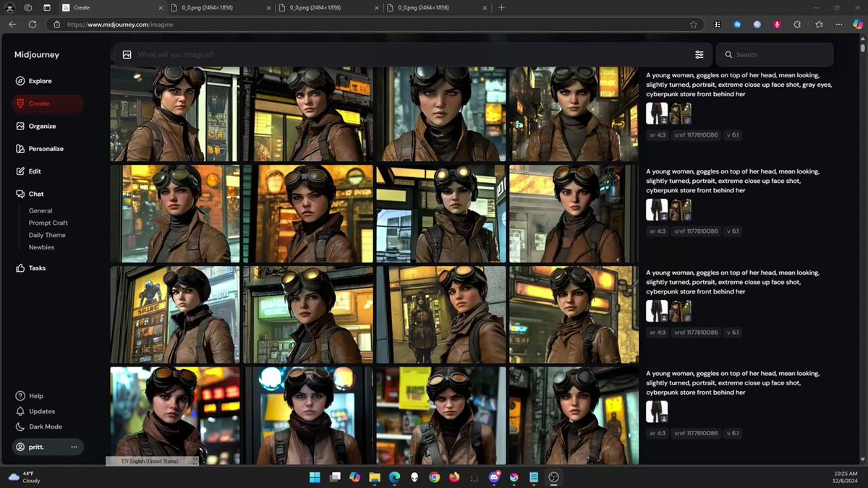The image size is (868, 488).
Task: Click 'sref 1177810086' tag in gray eyes row
Action: pos(696,134)
